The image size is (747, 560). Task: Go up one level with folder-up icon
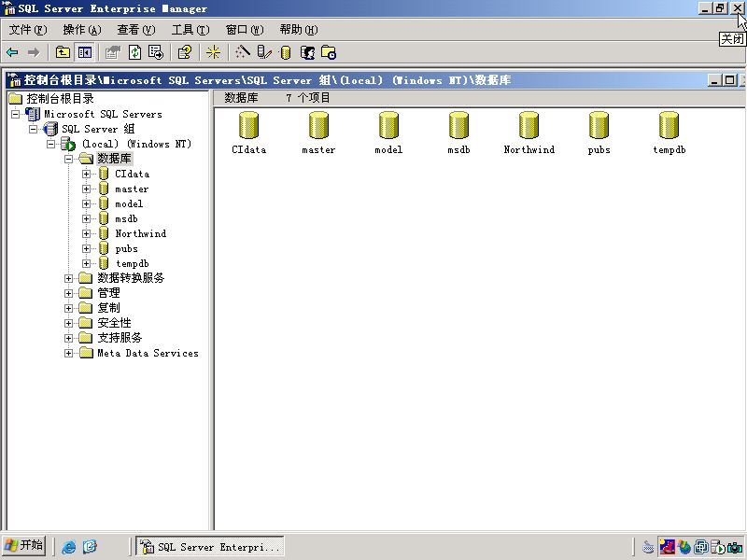point(63,52)
